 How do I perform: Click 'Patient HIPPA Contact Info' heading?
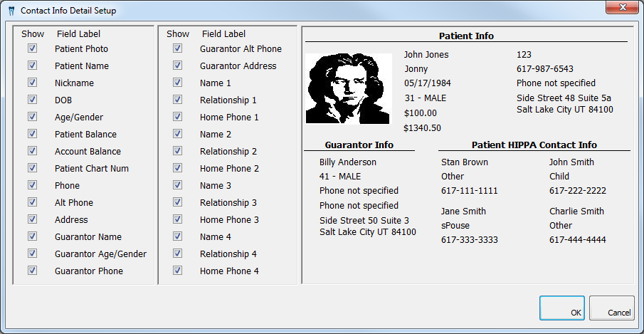[534, 145]
